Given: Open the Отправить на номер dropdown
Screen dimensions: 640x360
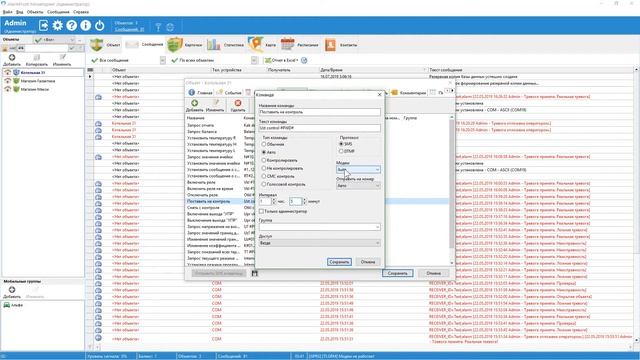Looking at the screenshot, I should [358, 185].
